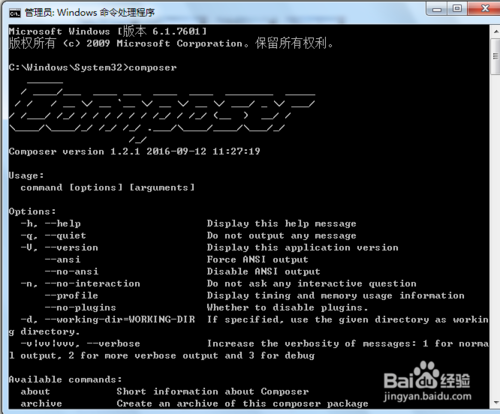The height and width of the screenshot is (414, 500).
Task: Click the '--ansi' option
Action: (63, 260)
